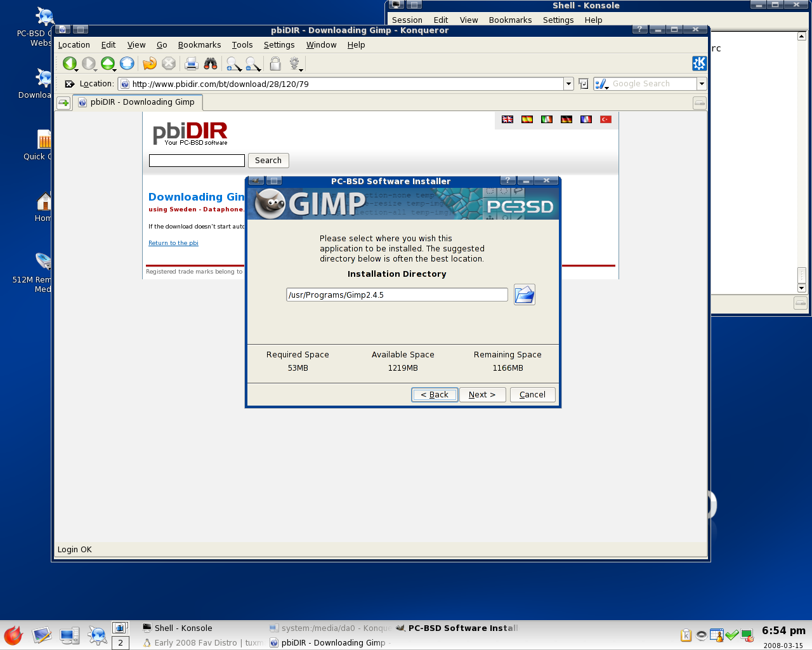This screenshot has height=650, width=812.
Task: Click the pencil-and-desktop icon in the taskbar
Action: tap(42, 635)
